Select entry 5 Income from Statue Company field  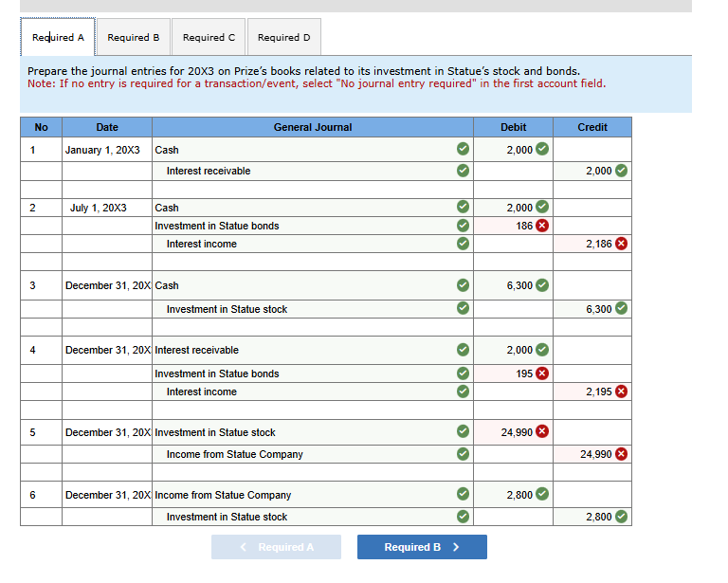point(313,454)
